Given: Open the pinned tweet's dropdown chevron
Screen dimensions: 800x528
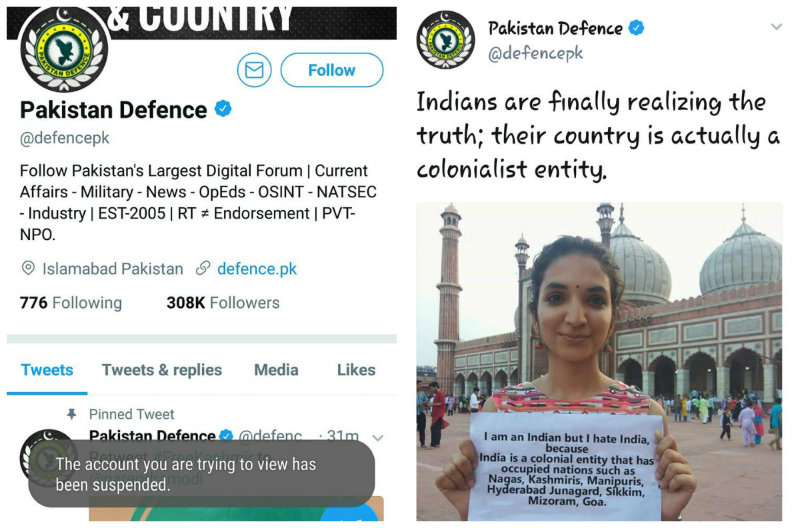Looking at the screenshot, I should (378, 438).
